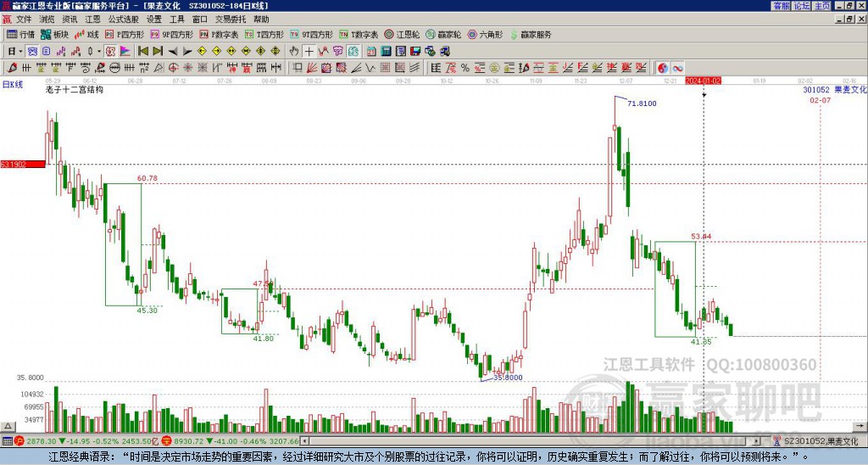Open the 9T四方形 tool
This screenshot has width=868, height=465.
310,34
